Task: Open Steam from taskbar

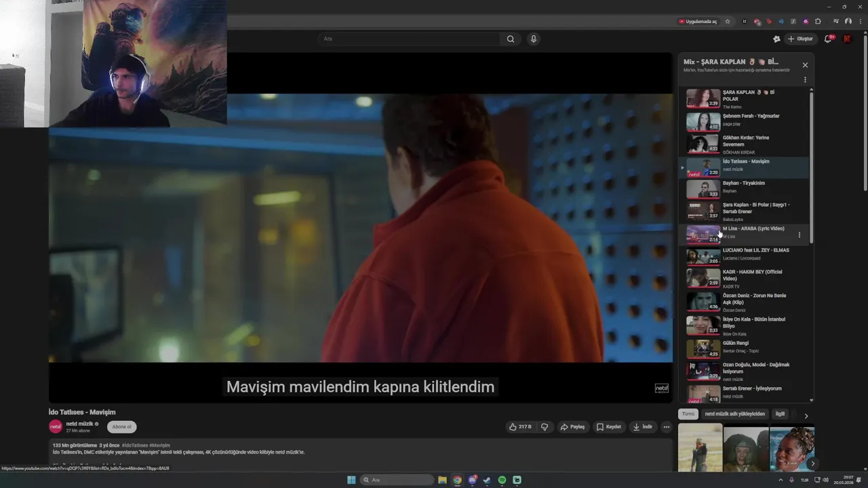Action: coord(487,480)
